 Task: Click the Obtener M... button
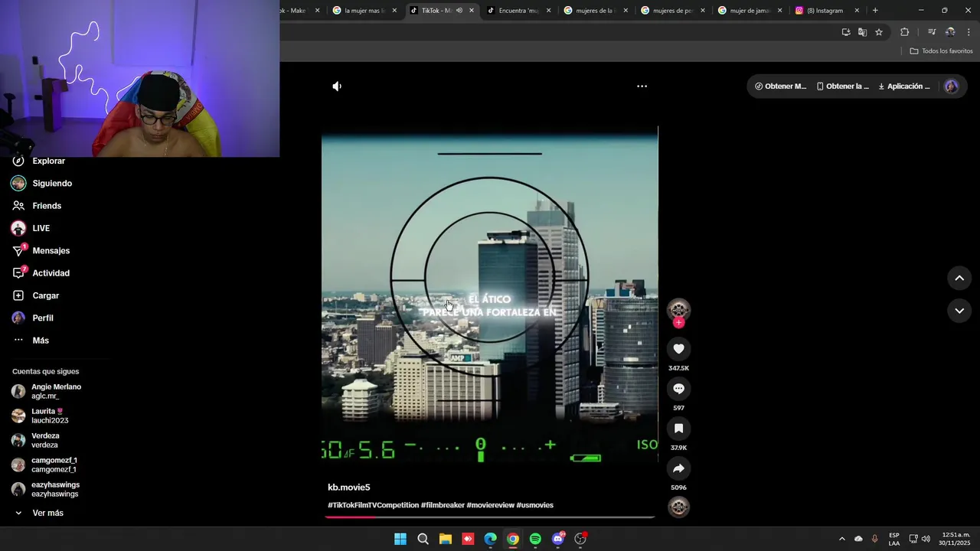coord(780,86)
